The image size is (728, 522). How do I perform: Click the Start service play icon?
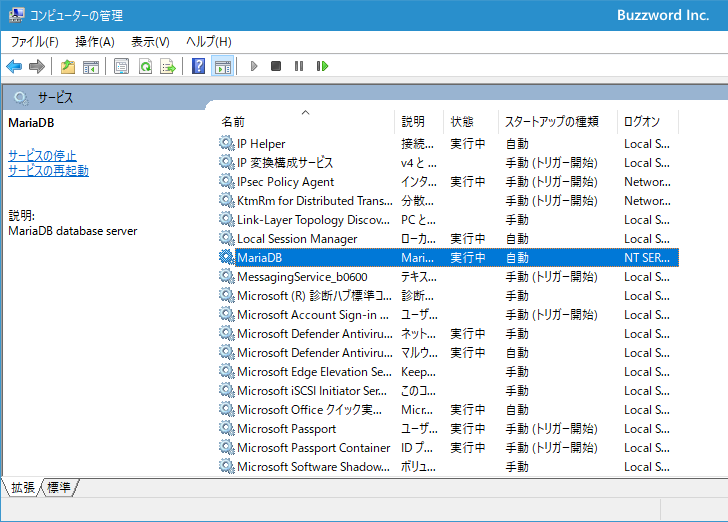pyautogui.click(x=254, y=66)
